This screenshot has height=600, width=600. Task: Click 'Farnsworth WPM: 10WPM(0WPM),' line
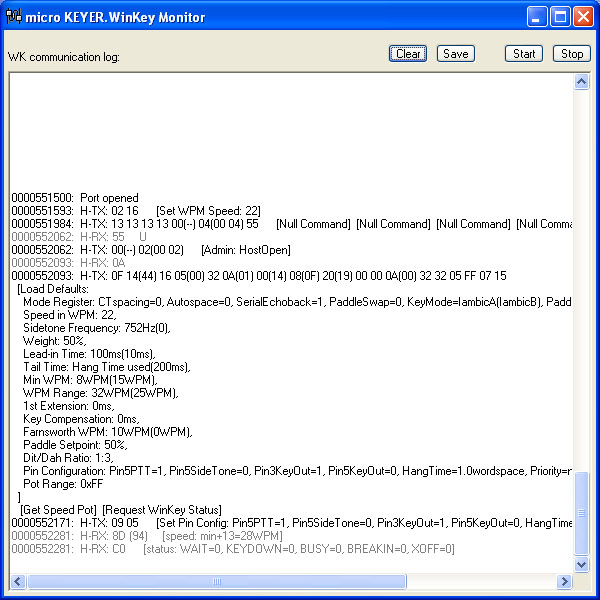tap(108, 432)
